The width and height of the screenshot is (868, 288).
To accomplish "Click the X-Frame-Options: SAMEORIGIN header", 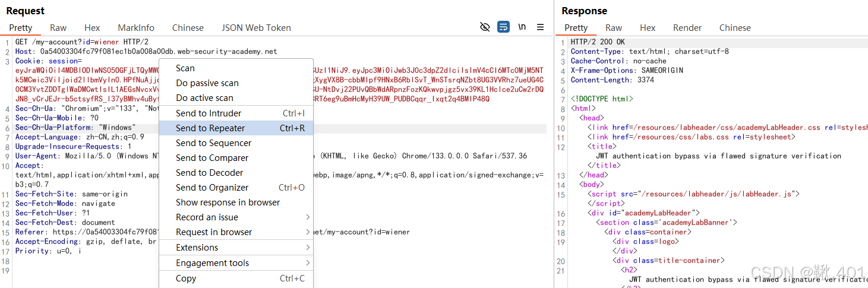I will tap(627, 71).
